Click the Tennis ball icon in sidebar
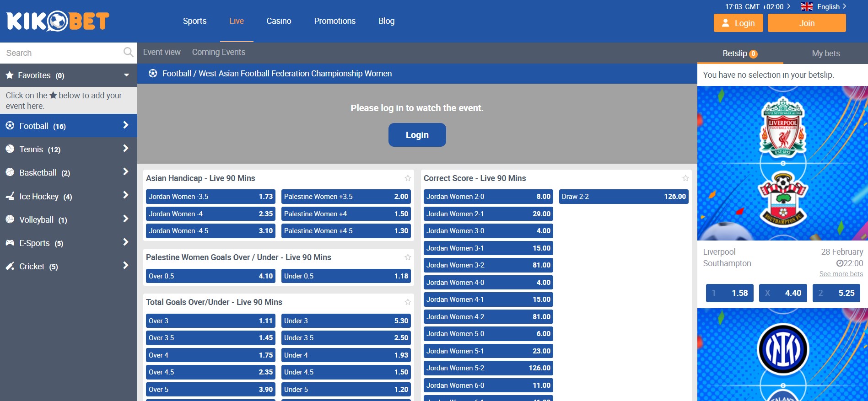The width and height of the screenshot is (868, 401). 10,149
